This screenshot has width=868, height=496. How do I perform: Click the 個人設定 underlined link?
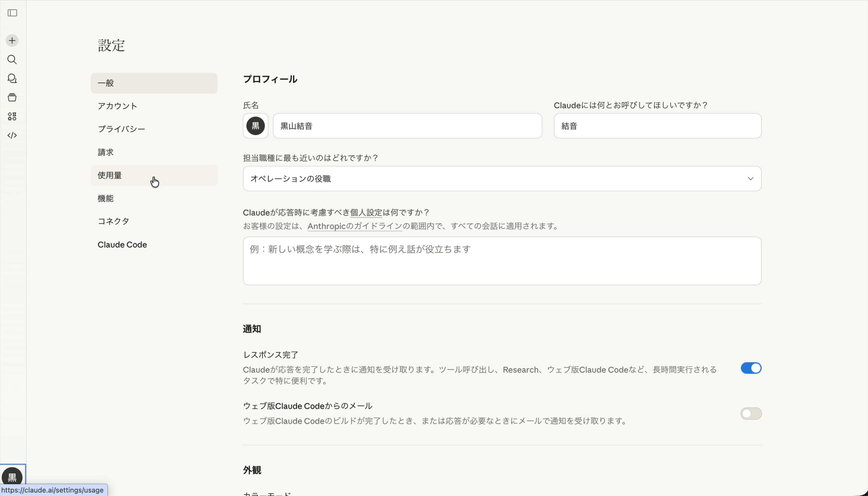[366, 212]
